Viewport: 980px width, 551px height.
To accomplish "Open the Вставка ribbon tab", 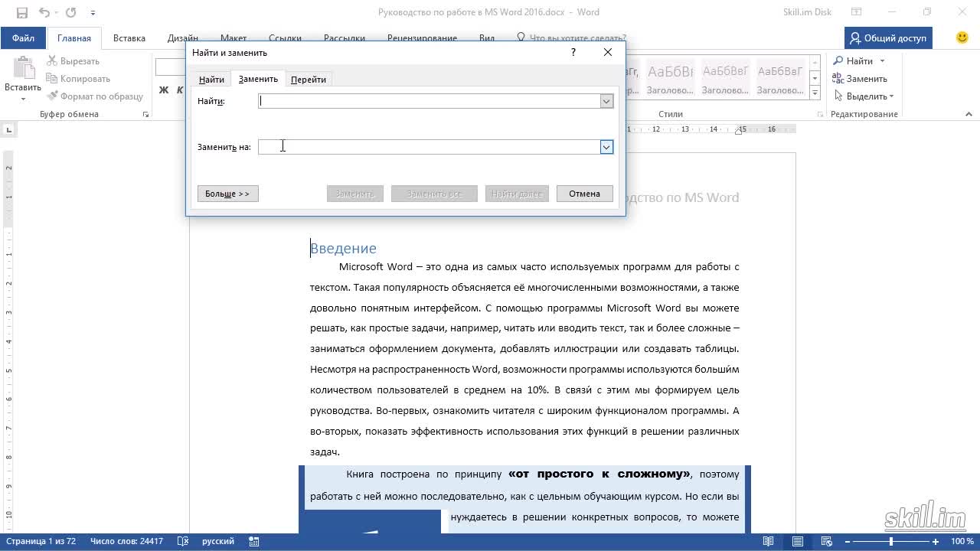I will pos(129,38).
